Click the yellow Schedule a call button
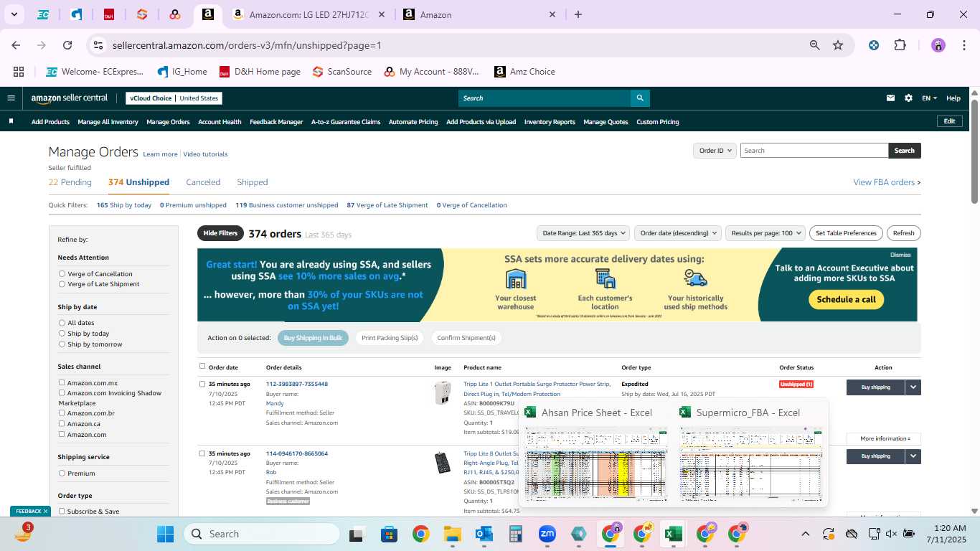This screenshot has height=551, width=980. (847, 299)
